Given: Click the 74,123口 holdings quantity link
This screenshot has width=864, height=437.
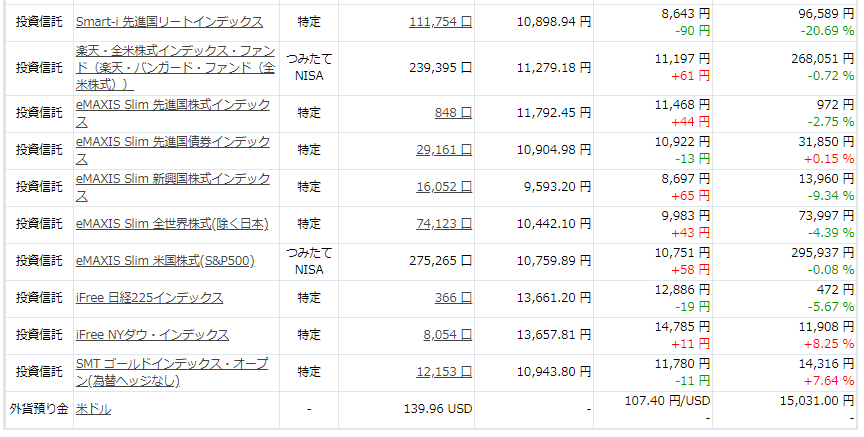Looking at the screenshot, I should [x=444, y=224].
